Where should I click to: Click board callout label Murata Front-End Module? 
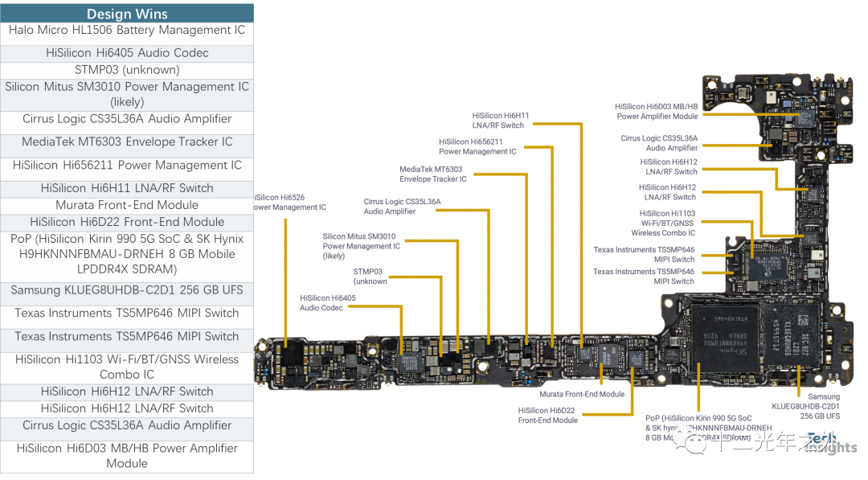click(582, 394)
